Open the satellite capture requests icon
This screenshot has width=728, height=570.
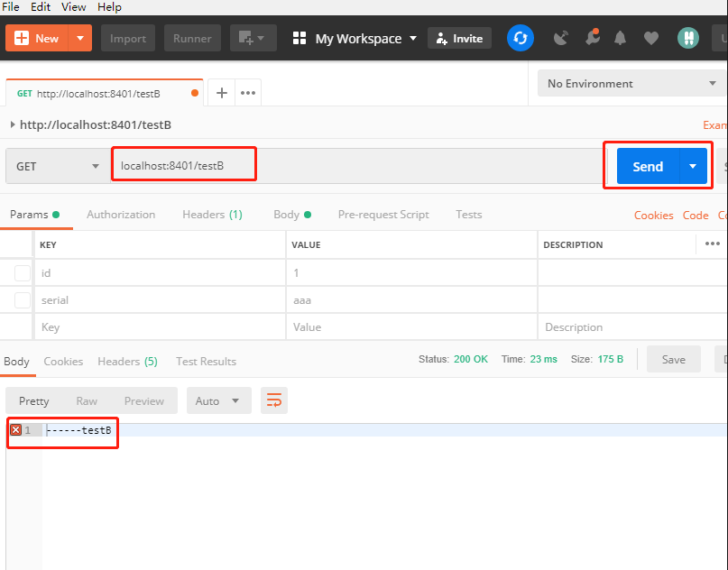[x=561, y=38]
